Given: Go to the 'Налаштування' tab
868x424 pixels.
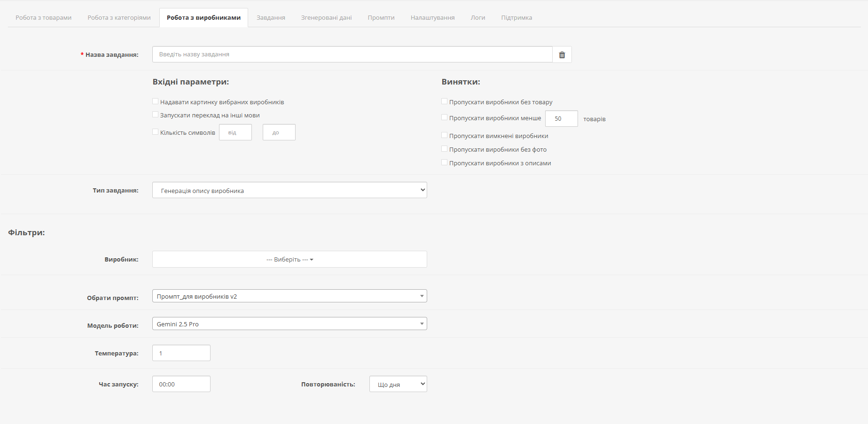Looking at the screenshot, I should [432, 18].
